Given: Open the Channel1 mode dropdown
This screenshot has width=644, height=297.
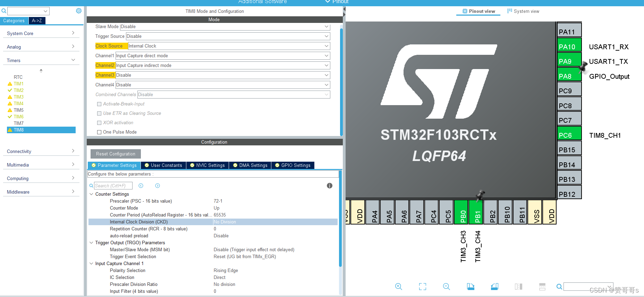Looking at the screenshot, I should [x=223, y=56].
